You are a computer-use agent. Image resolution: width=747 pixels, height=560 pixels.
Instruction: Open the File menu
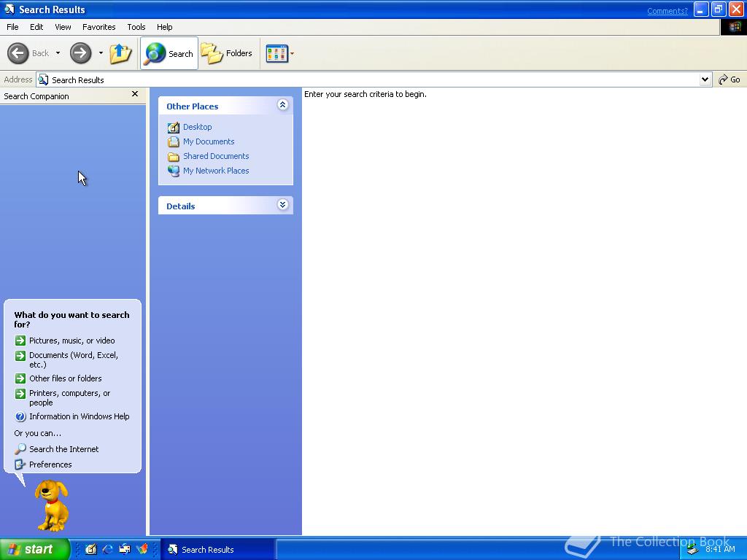(x=12, y=27)
